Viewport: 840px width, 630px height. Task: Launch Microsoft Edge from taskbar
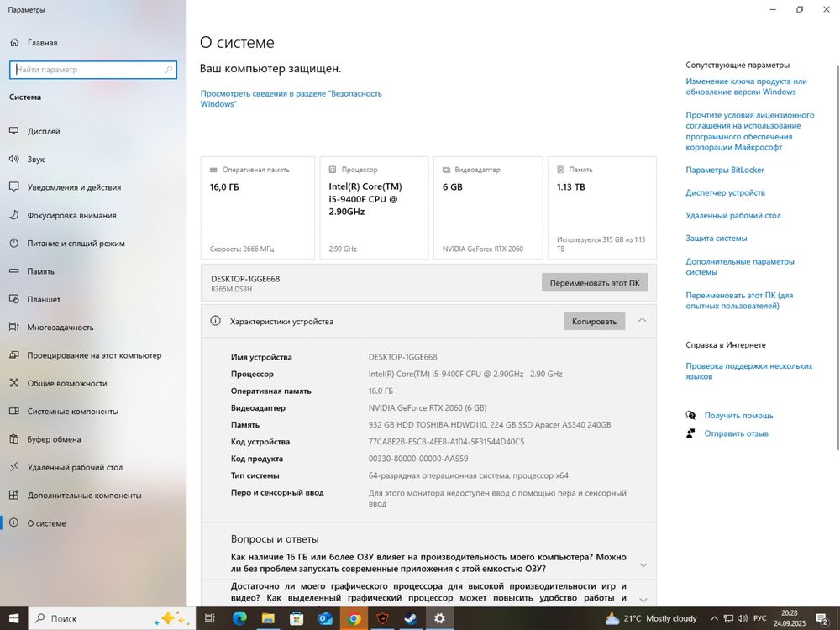click(239, 619)
